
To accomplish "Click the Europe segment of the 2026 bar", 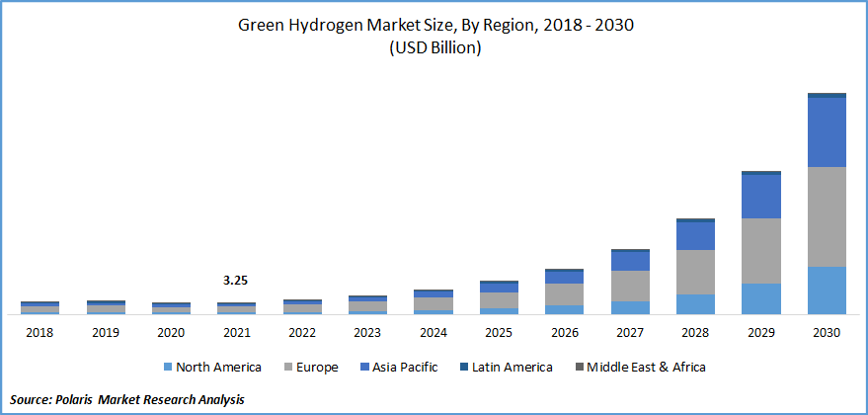I will click(565, 294).
